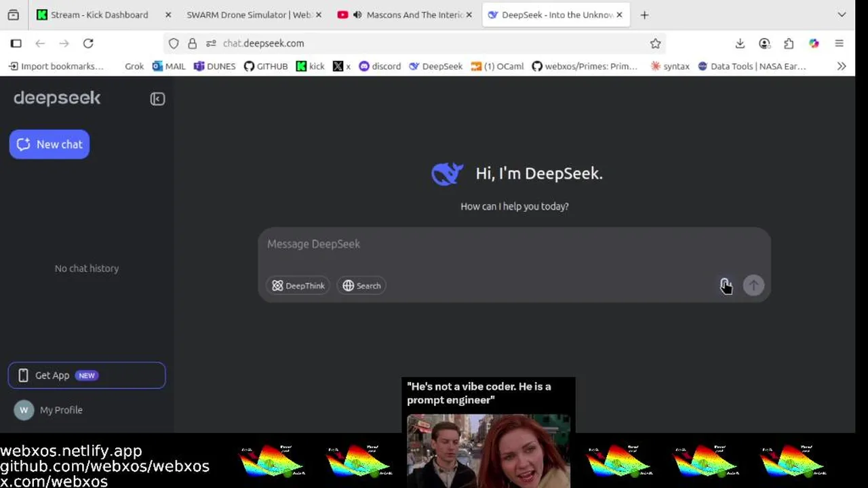This screenshot has height=488, width=868.
Task: Click the site permissions icon in address bar
Action: click(x=211, y=43)
